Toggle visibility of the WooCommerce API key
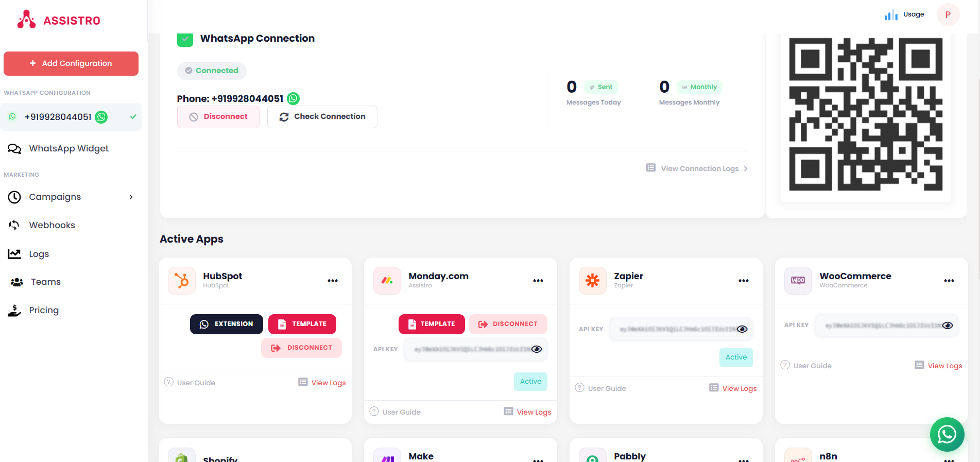The height and width of the screenshot is (462, 980). pyautogui.click(x=948, y=326)
